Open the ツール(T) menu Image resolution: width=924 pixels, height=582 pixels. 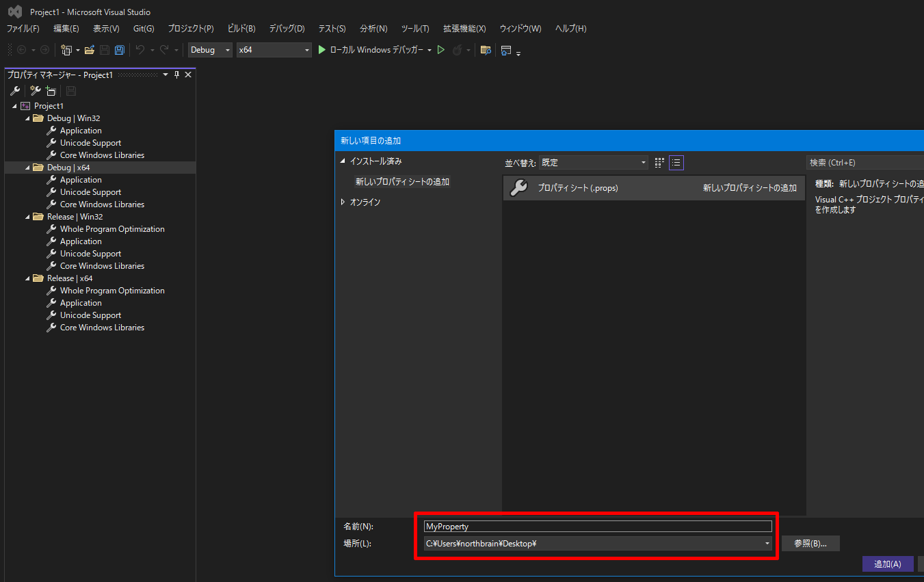(415, 29)
